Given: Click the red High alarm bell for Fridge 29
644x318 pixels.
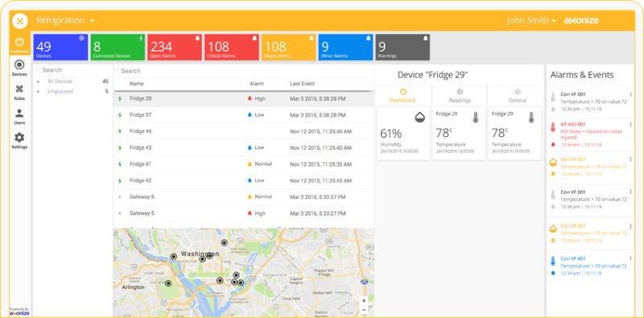Looking at the screenshot, I should 250,98.
